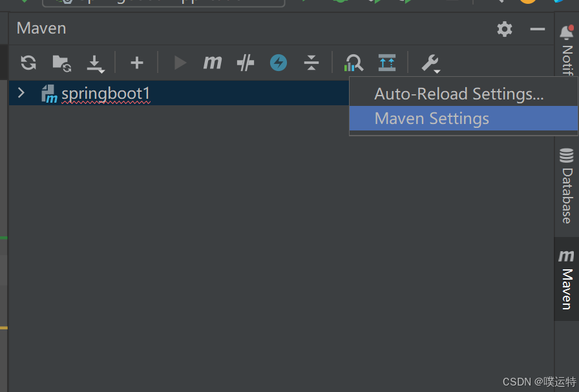Reload all Maven projects
This screenshot has height=392, width=579.
(x=28, y=63)
